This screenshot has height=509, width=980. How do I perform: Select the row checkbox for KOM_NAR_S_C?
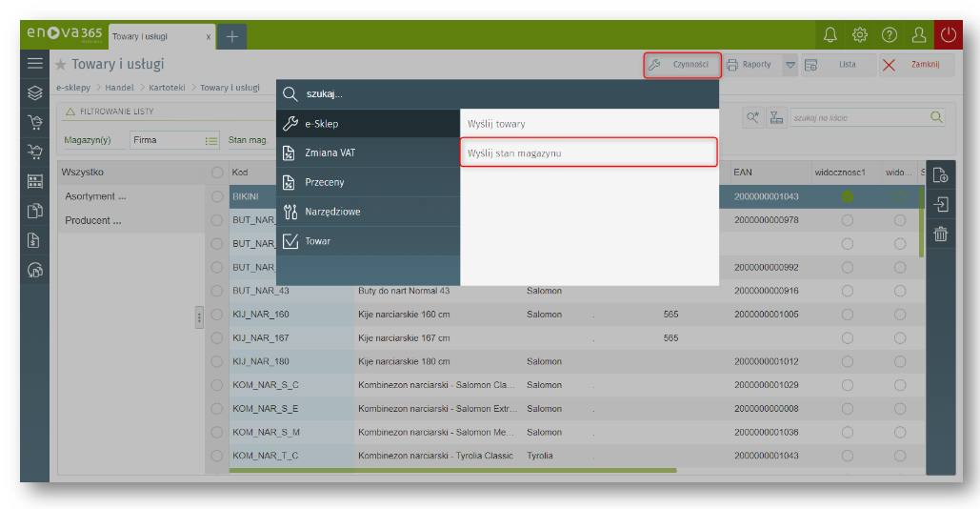click(x=217, y=385)
